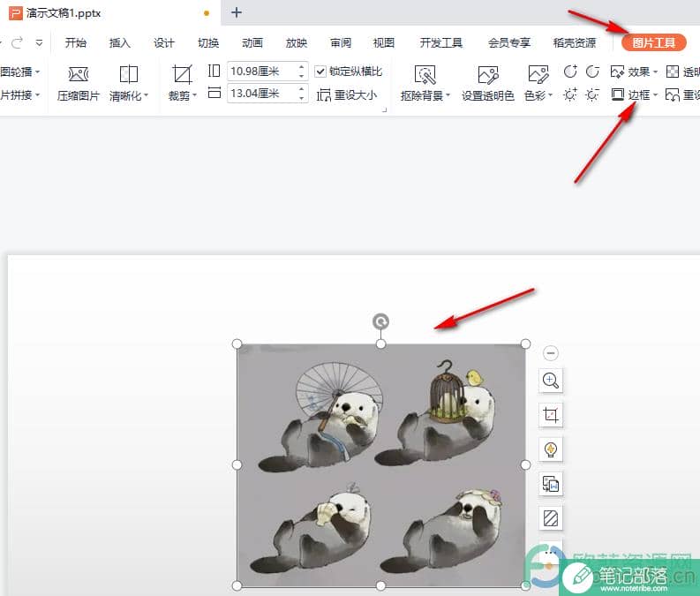Image resolution: width=700 pixels, height=596 pixels.
Task: Click the 效果 picture effects icon
Action: pos(617,72)
